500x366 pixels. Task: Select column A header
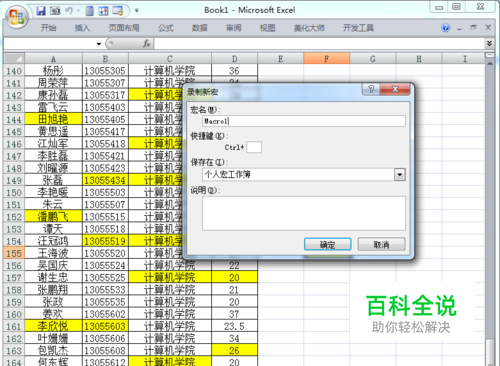pos(53,59)
